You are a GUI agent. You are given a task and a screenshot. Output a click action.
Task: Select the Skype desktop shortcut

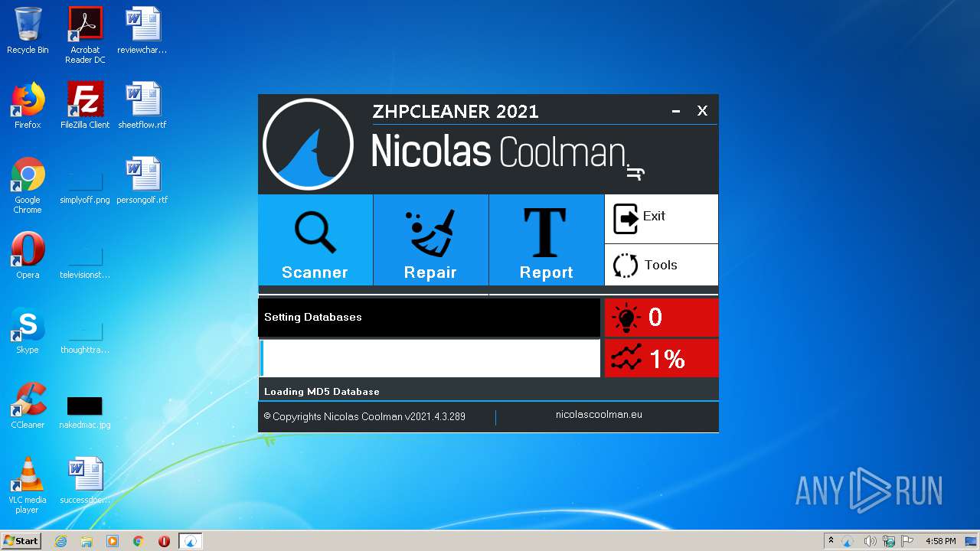point(28,331)
